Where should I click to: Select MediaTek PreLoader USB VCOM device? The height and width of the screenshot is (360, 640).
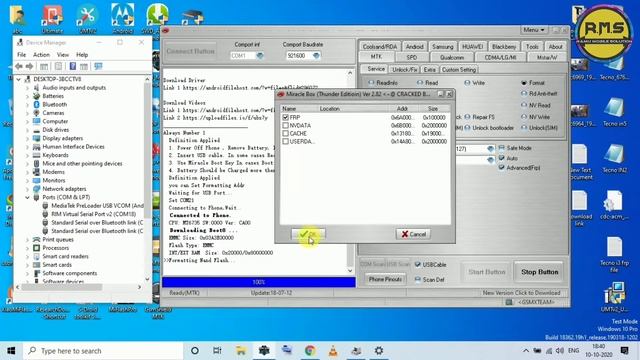(x=98, y=206)
